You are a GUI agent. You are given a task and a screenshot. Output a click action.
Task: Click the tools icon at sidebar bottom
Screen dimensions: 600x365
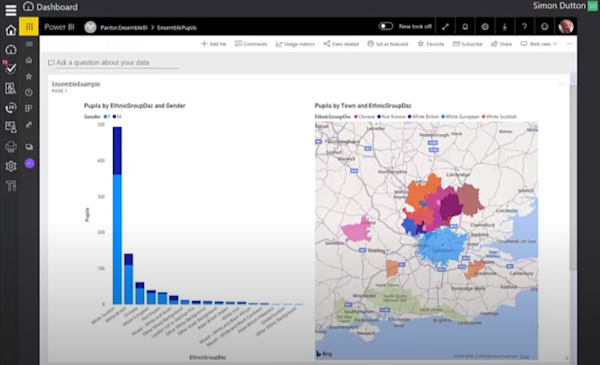11,186
